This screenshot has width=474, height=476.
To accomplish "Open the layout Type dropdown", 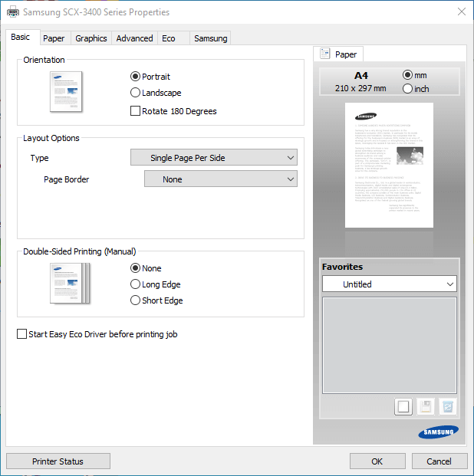I will click(x=214, y=157).
